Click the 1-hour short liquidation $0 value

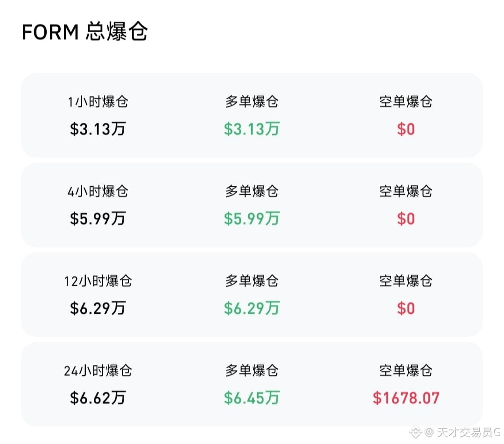click(406, 129)
